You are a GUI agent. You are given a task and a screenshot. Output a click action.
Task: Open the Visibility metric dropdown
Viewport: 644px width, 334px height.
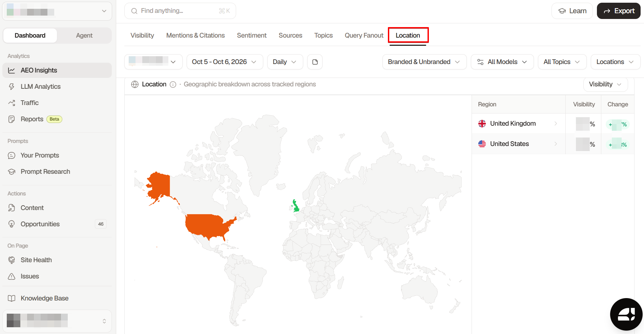[x=605, y=84]
